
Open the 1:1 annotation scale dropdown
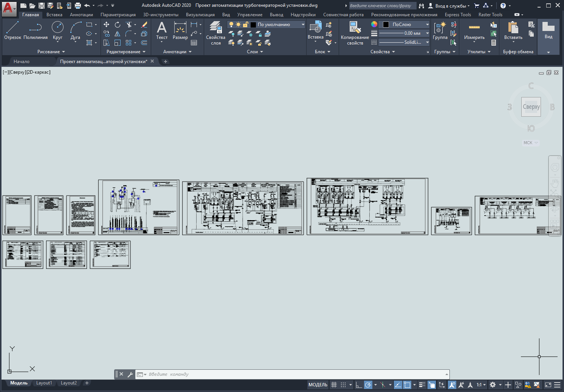pos(481,385)
